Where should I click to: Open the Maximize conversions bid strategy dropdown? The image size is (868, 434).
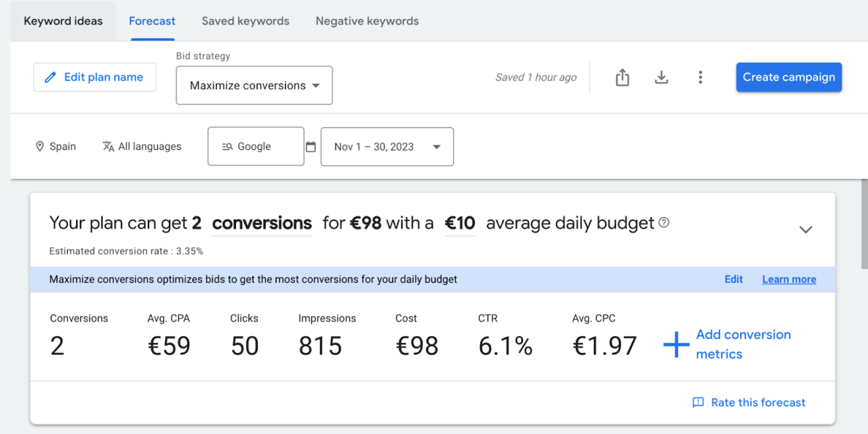click(254, 85)
